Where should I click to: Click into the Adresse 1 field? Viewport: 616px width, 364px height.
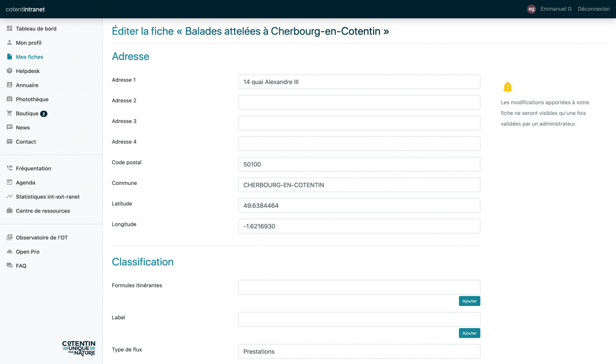point(359,82)
